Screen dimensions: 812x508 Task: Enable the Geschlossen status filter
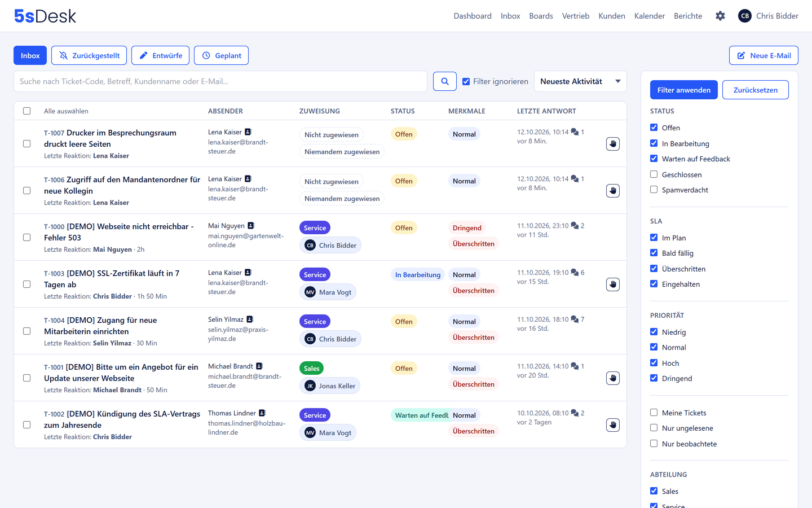(654, 174)
